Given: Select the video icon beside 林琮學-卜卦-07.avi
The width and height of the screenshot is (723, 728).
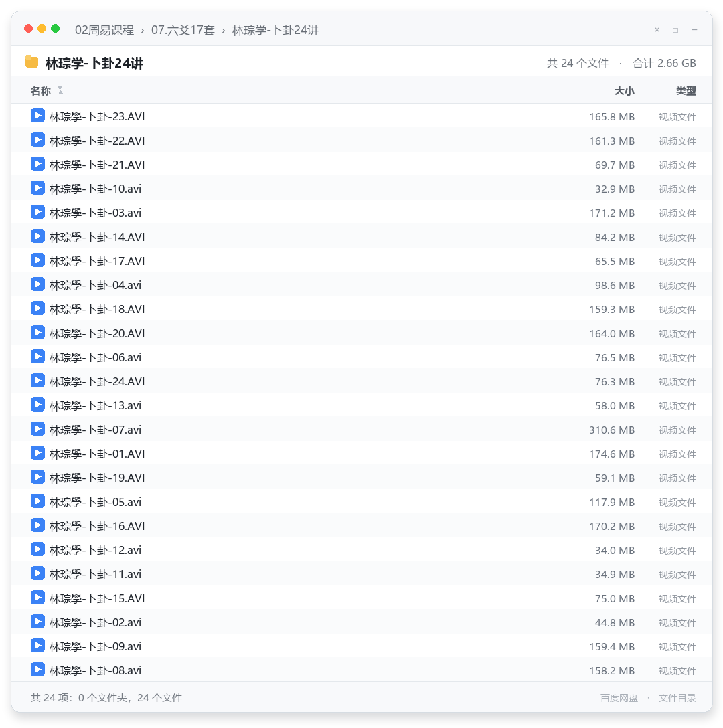Looking at the screenshot, I should [x=37, y=429].
